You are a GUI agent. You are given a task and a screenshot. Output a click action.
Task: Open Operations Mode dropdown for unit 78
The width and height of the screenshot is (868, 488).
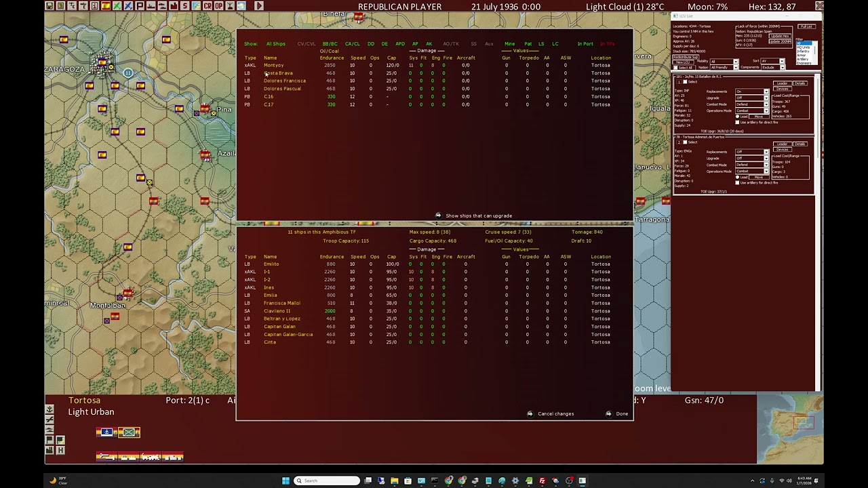click(x=752, y=171)
